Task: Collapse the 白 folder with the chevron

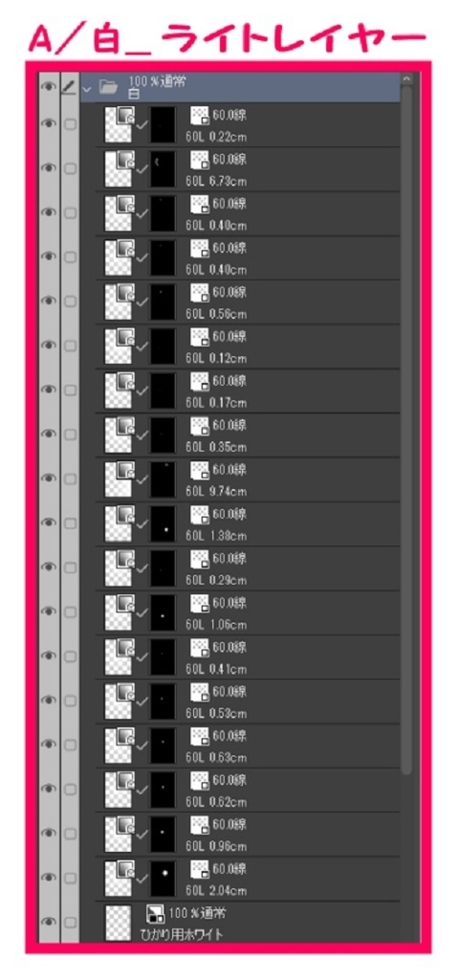Action: 87,88
